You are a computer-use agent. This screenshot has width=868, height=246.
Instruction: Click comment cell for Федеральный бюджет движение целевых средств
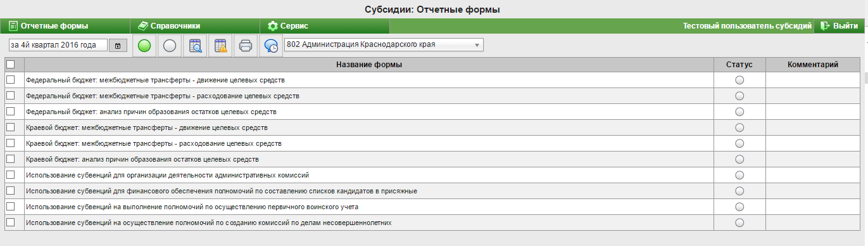tap(813, 80)
